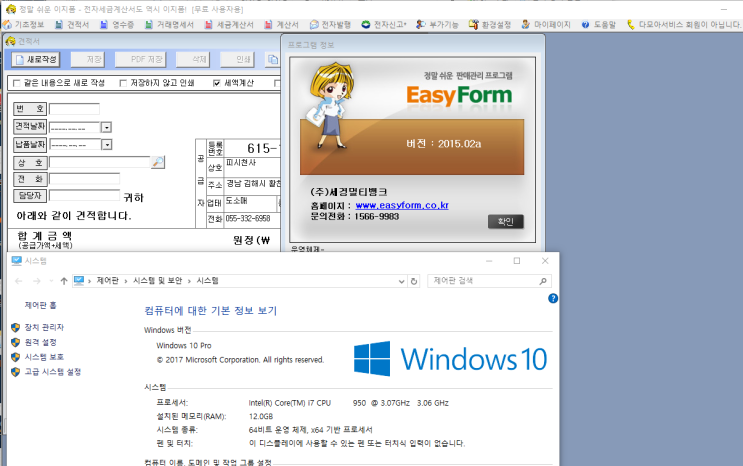Click the 담당자 label button
Screen dimensions: 743x466
pos(30,195)
